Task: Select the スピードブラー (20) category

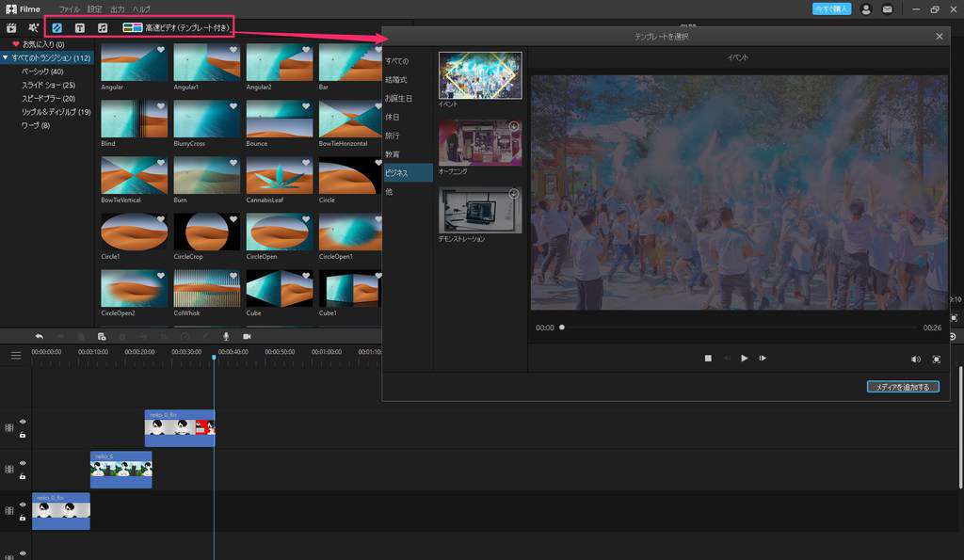Action: [x=49, y=99]
